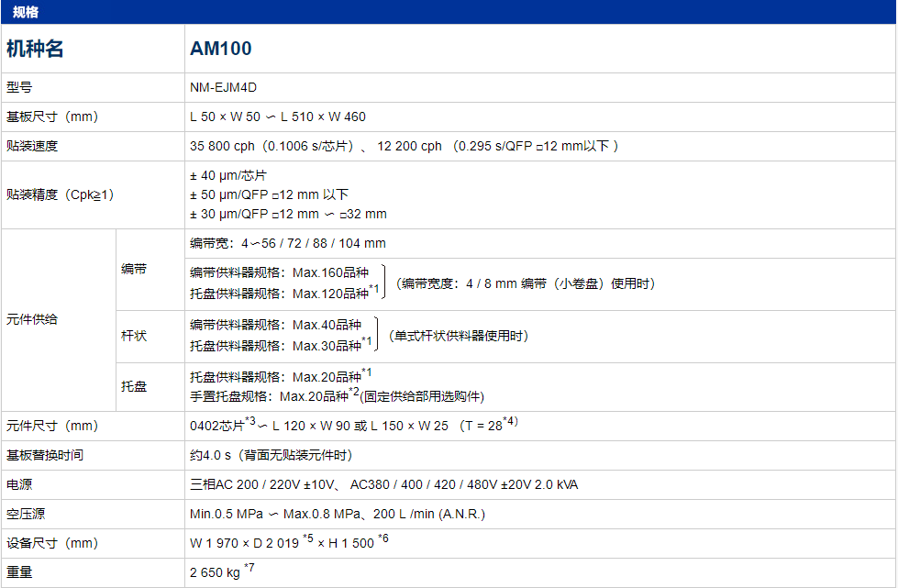Click the Max.160品种 tape feeder line

pos(279,272)
